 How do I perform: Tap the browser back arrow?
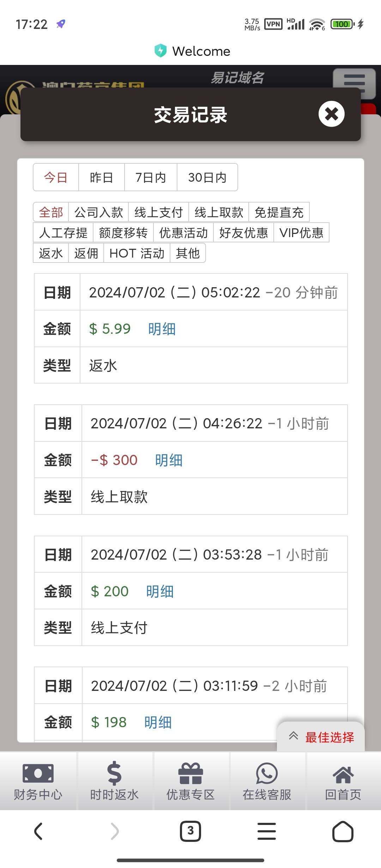click(x=38, y=831)
